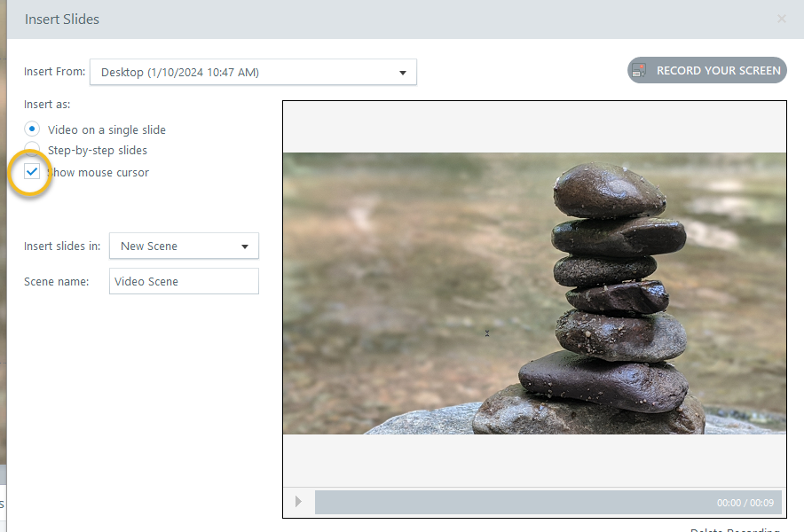
Task: Click the screen recorder icon in Record button
Action: click(640, 71)
